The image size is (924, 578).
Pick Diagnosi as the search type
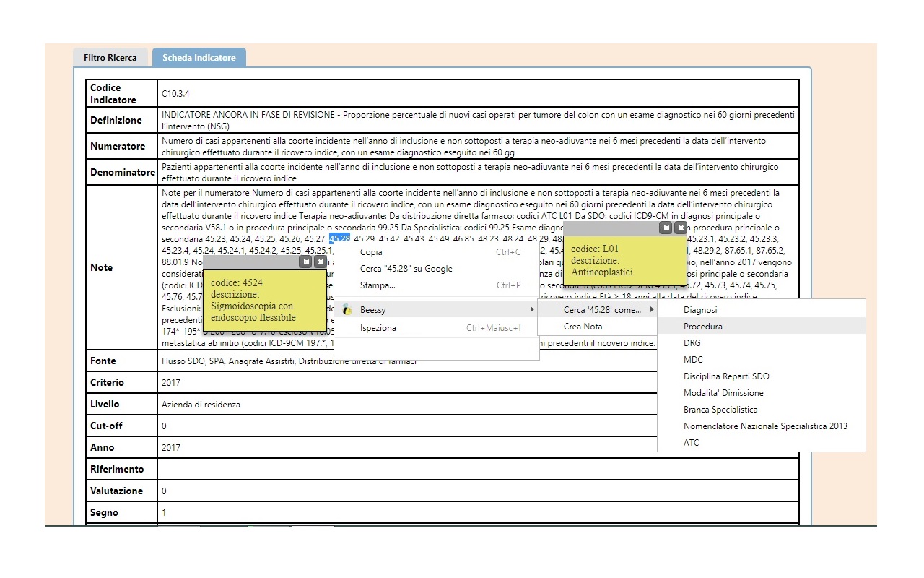click(x=762, y=310)
